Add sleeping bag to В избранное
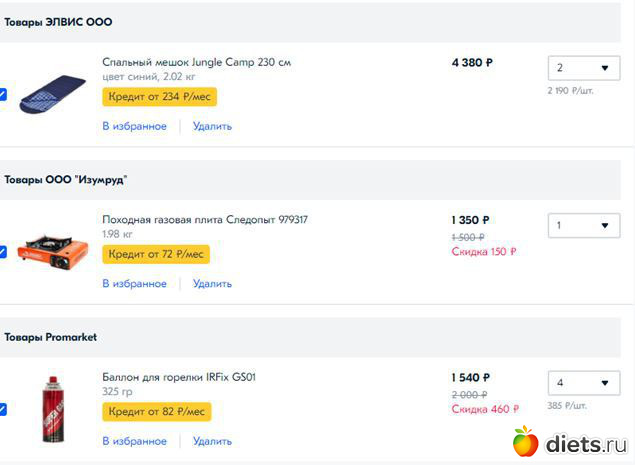Image resolution: width=635 pixels, height=465 pixels. pos(134,126)
